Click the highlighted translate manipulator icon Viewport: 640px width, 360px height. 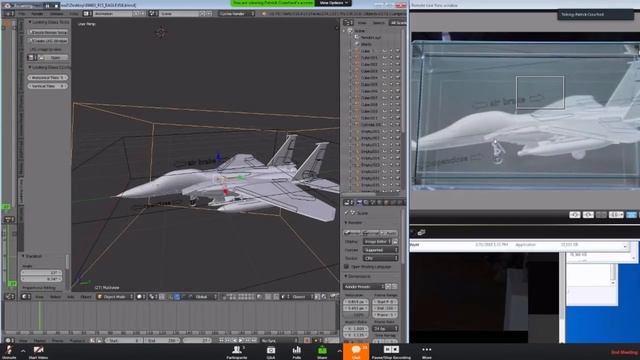tap(177, 297)
